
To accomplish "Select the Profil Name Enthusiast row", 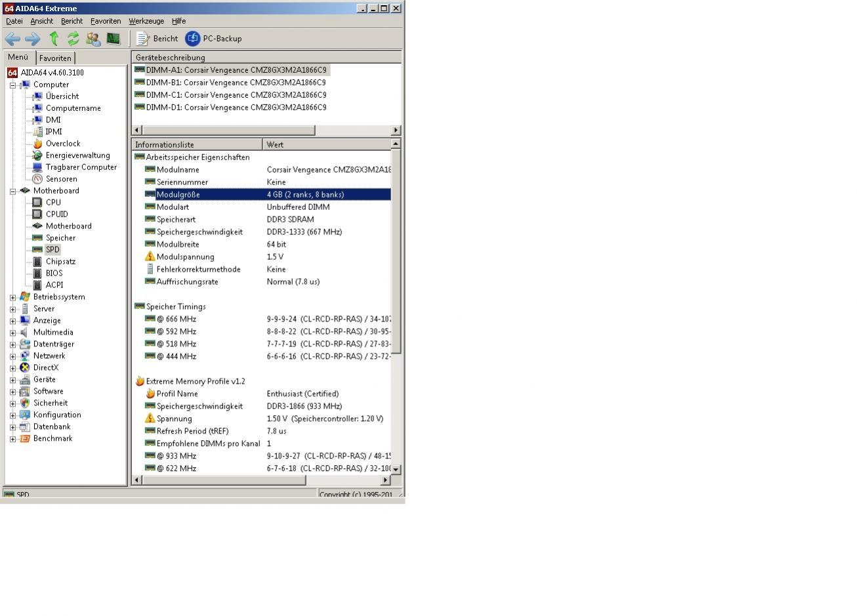I will point(268,394).
